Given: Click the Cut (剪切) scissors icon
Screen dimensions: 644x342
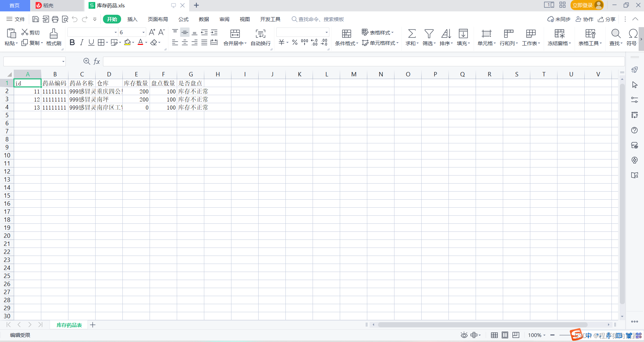Looking at the screenshot, I should click(25, 32).
